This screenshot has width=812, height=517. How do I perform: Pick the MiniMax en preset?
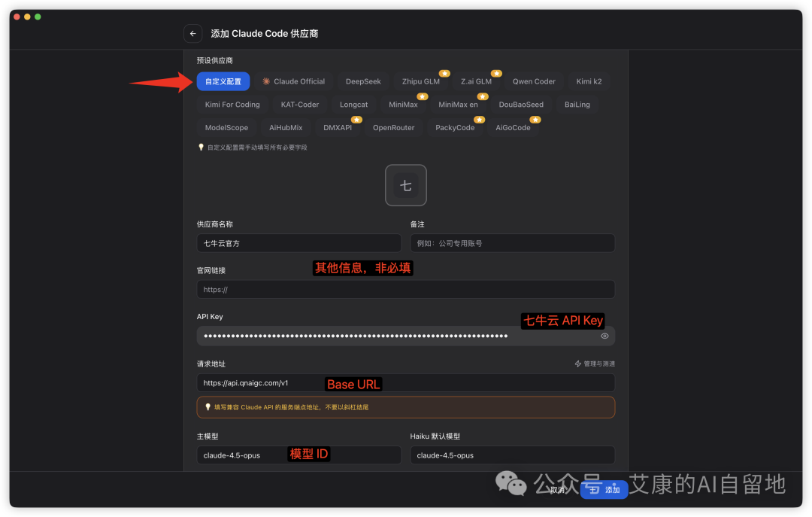(458, 105)
